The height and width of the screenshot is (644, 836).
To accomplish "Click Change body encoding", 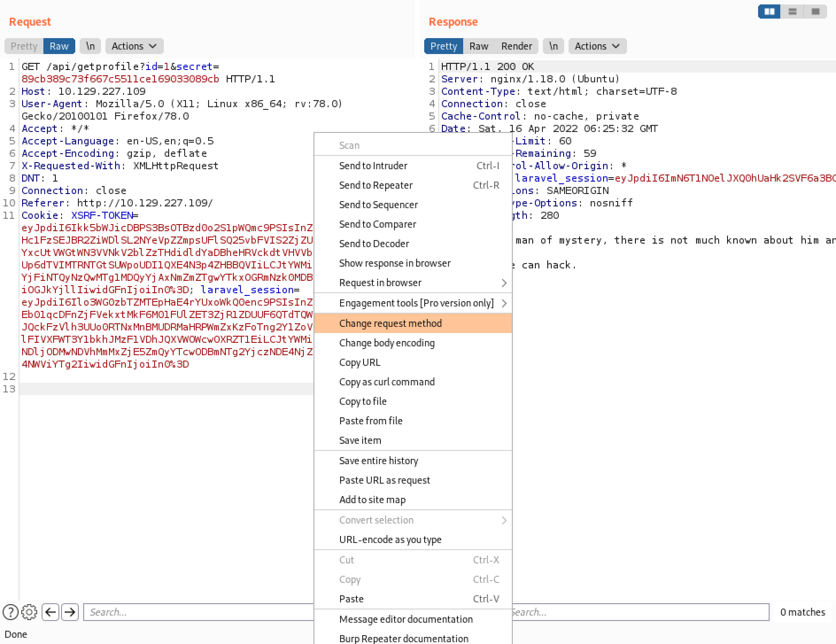I will pyautogui.click(x=413, y=343).
